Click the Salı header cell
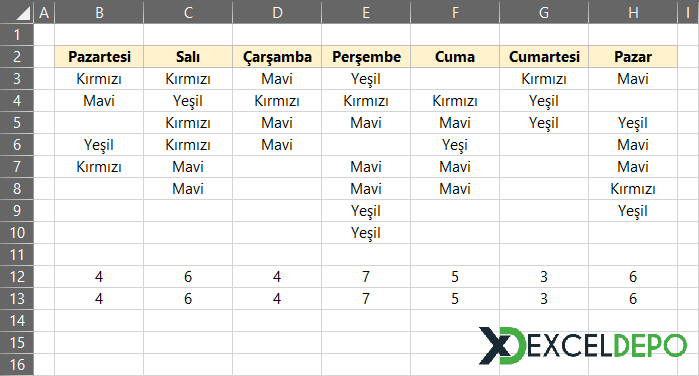699x376 pixels. tap(188, 57)
